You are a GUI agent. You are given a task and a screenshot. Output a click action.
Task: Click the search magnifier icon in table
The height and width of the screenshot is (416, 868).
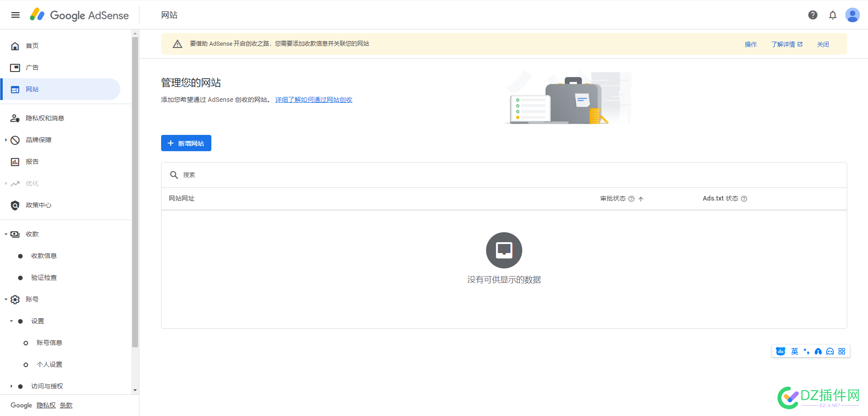pyautogui.click(x=174, y=175)
